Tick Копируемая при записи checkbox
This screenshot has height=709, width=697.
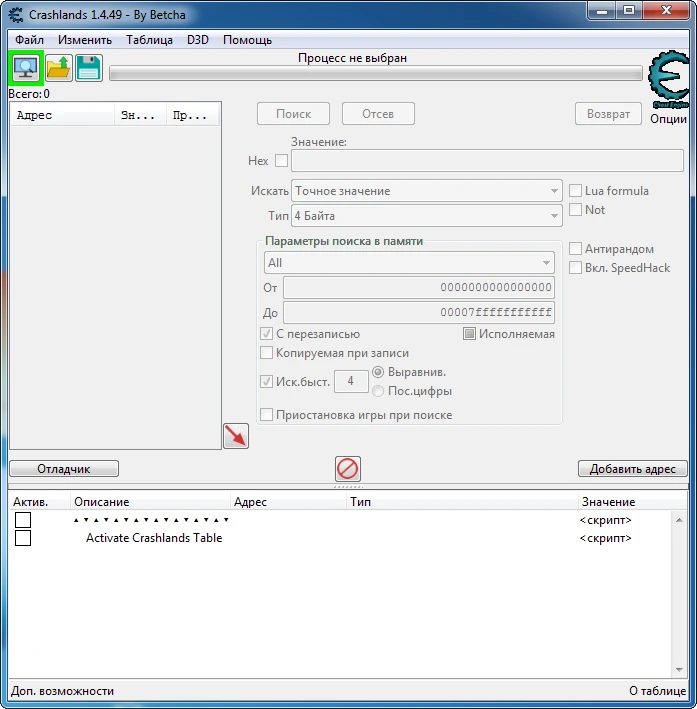pyautogui.click(x=266, y=353)
